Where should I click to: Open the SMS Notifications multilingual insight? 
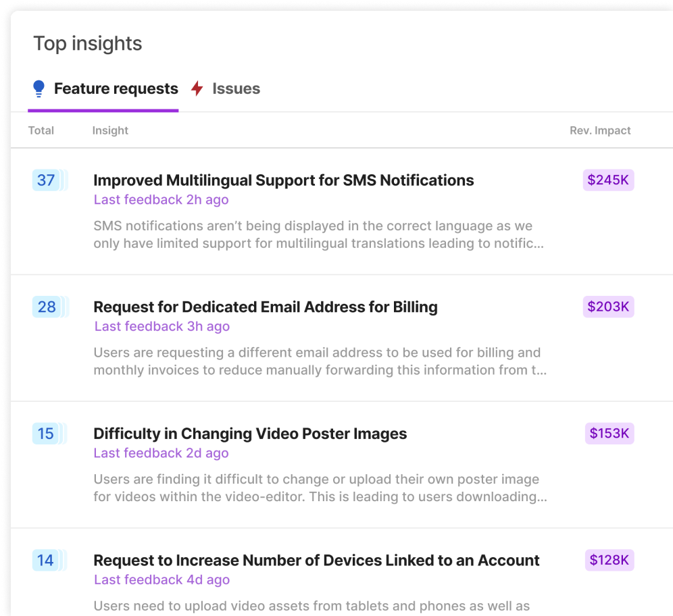[x=284, y=180]
